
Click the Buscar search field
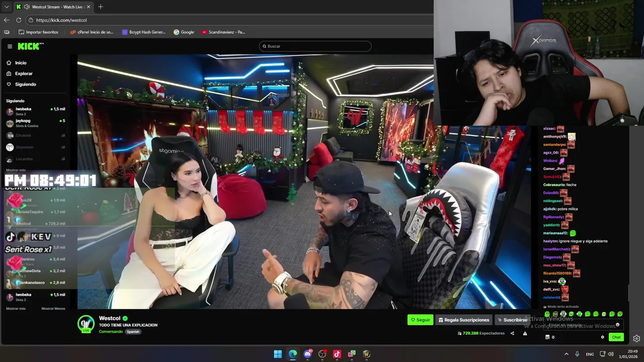tap(315, 46)
